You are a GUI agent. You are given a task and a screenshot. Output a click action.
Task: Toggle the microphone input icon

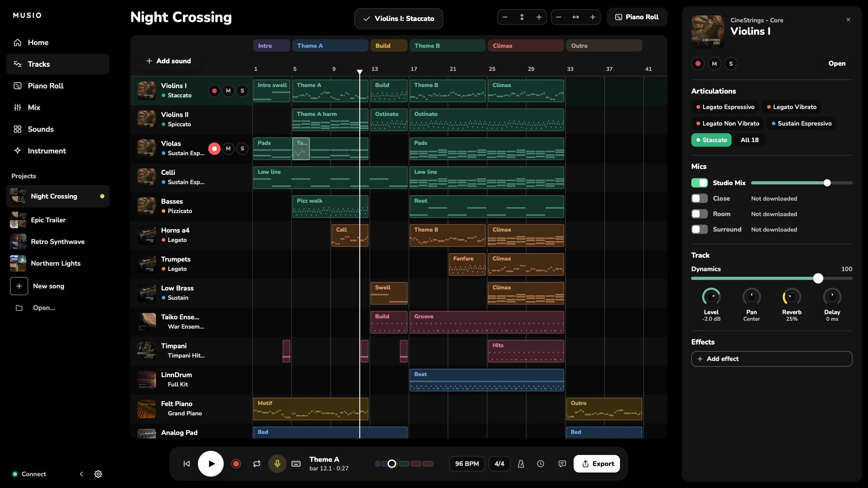pyautogui.click(x=277, y=464)
